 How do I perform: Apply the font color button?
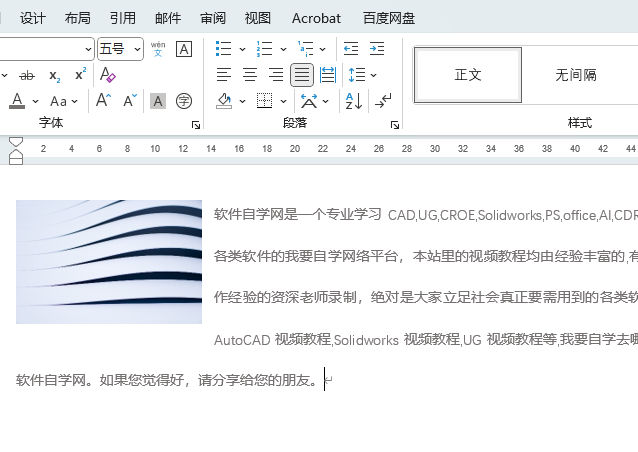click(17, 100)
